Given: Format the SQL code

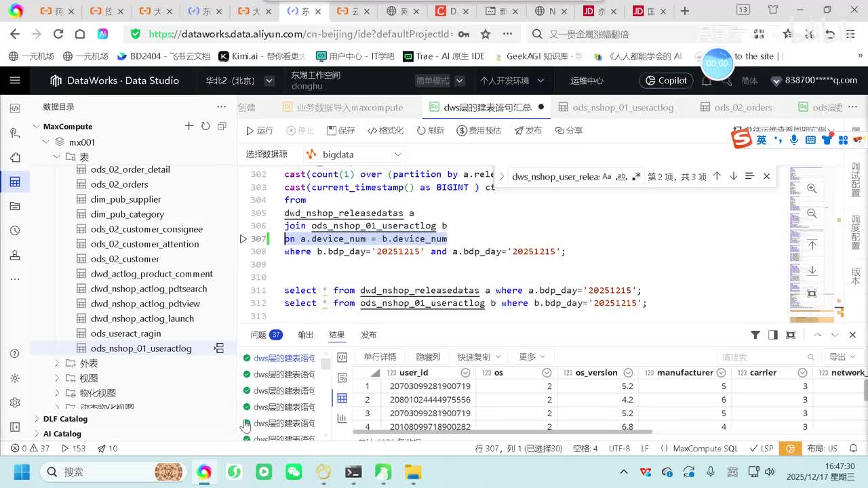Looking at the screenshot, I should tap(385, 130).
